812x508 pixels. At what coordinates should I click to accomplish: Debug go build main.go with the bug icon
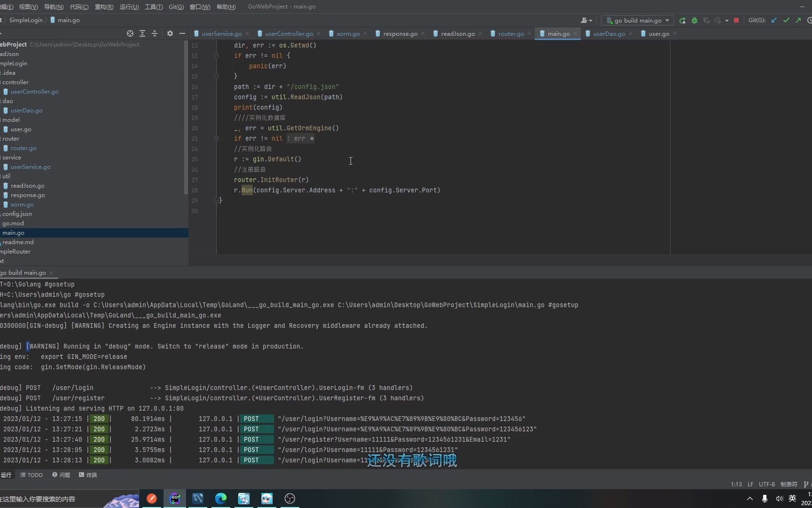click(695, 20)
